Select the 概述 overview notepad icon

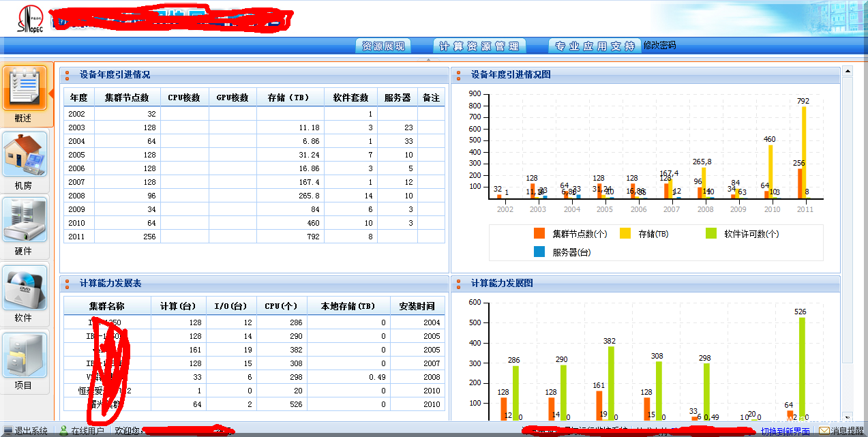pos(25,89)
